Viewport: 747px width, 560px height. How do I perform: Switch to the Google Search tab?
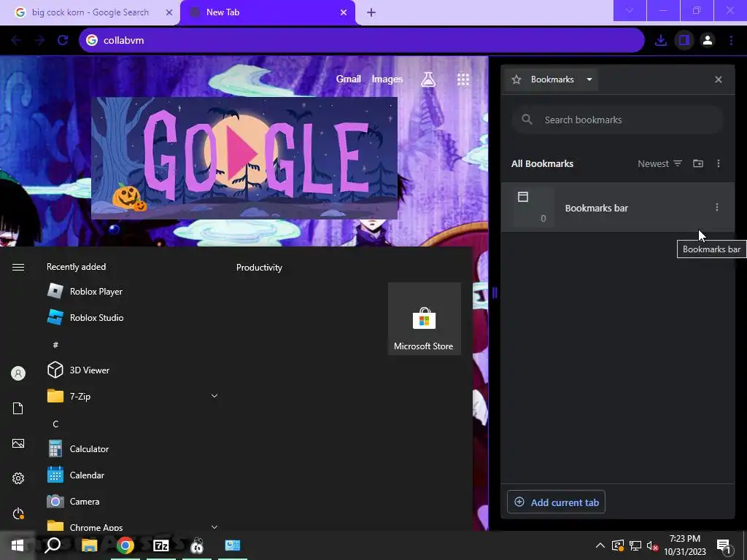(90, 12)
